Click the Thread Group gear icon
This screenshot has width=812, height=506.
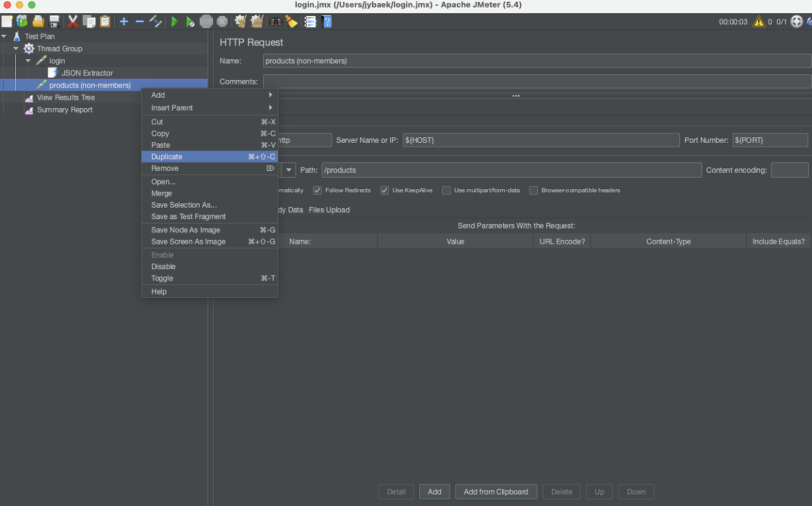29,49
